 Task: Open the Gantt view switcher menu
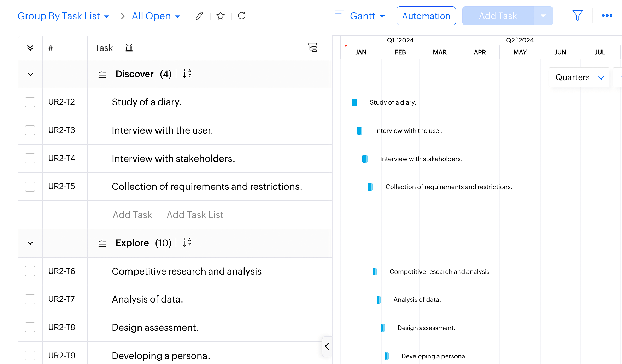(360, 16)
